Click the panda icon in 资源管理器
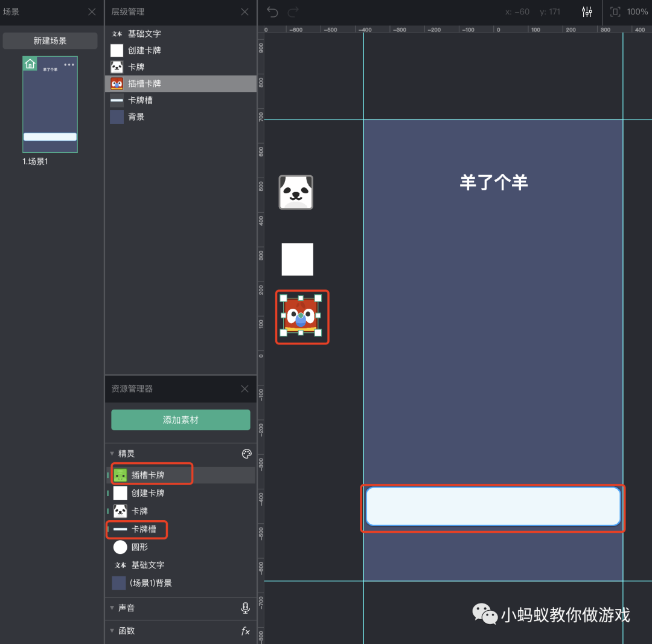This screenshot has width=652, height=644. [120, 511]
